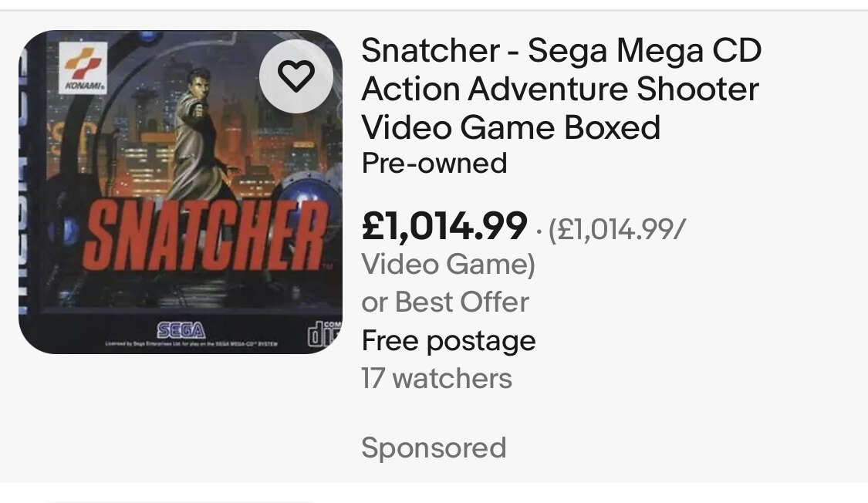
Task: Click the heart watchlist icon
Action: (x=296, y=76)
